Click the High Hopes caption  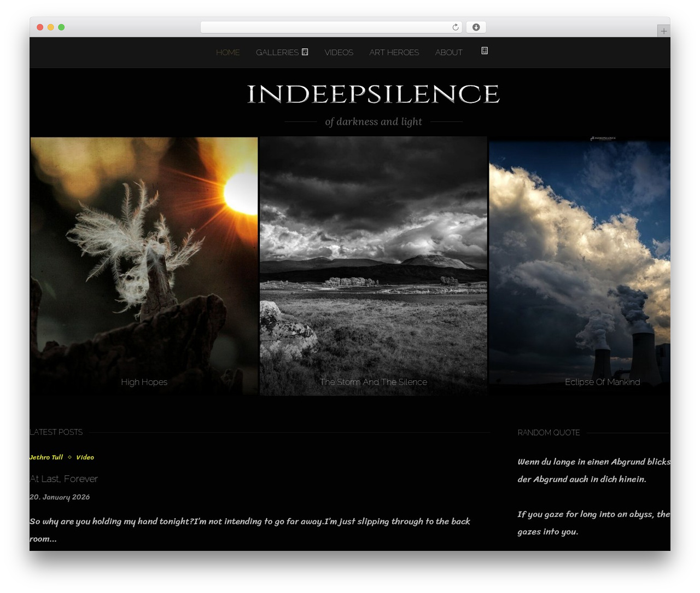[x=144, y=382]
